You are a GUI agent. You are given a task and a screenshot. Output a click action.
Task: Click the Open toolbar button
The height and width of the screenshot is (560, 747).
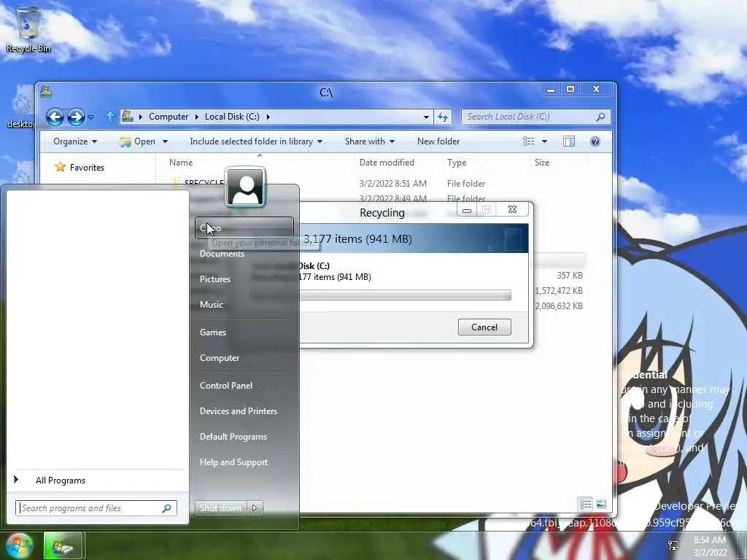coord(138,141)
